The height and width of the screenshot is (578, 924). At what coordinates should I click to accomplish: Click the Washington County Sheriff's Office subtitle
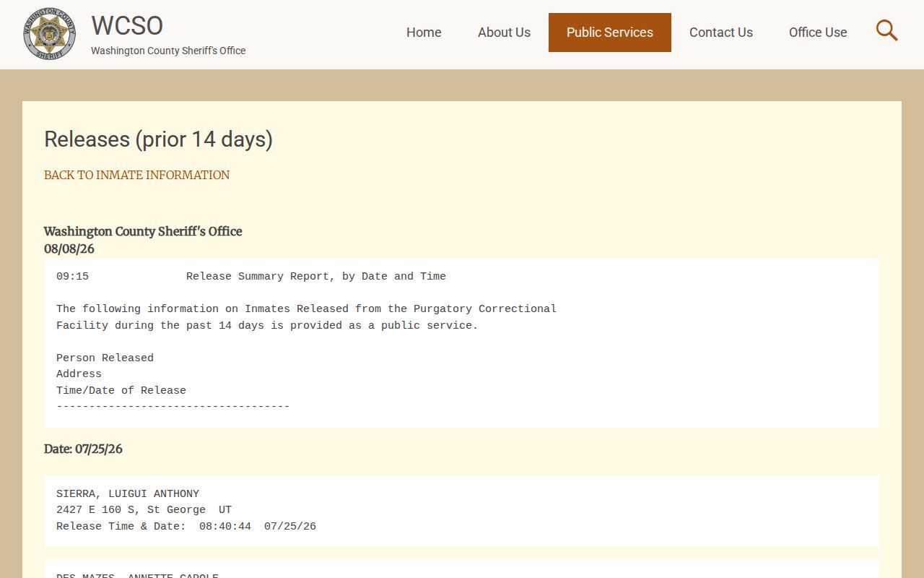tap(168, 51)
